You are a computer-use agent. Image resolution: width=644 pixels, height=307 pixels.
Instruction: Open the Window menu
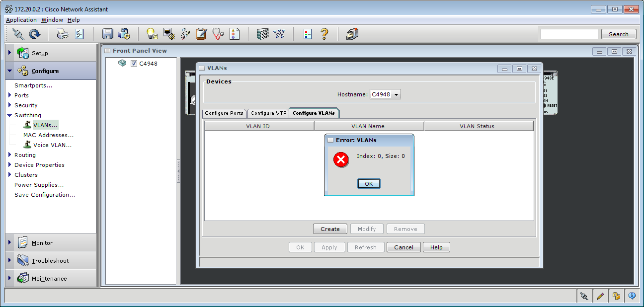pos(52,20)
